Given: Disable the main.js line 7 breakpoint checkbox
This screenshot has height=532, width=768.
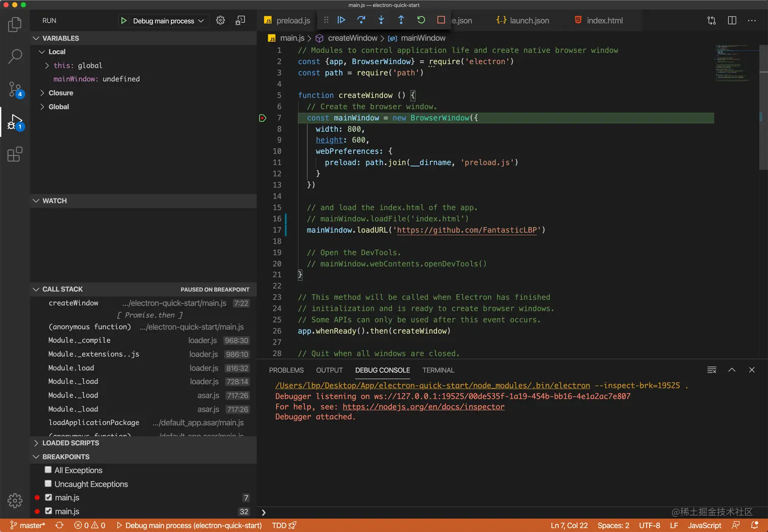Looking at the screenshot, I should (x=48, y=497).
